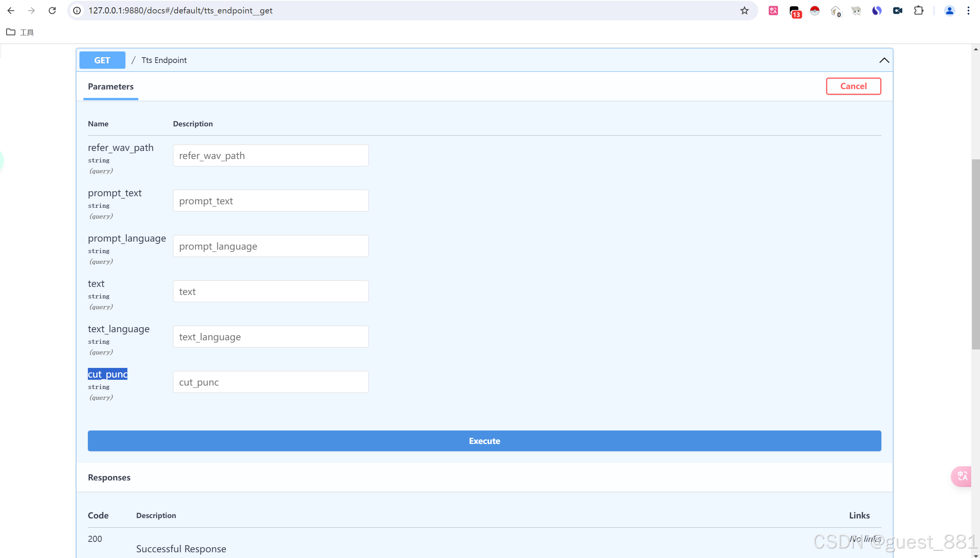Open the Extensions puzzle piece menu

tap(918, 10)
